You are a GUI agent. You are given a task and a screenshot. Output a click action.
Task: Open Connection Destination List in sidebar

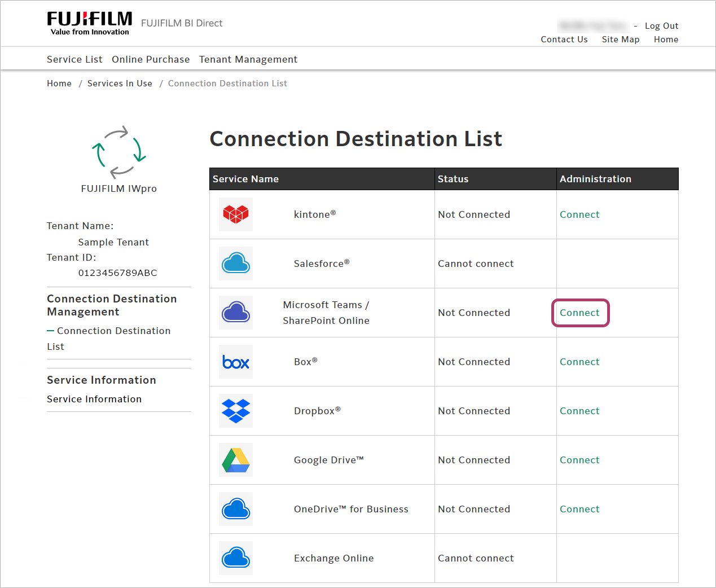pos(109,339)
